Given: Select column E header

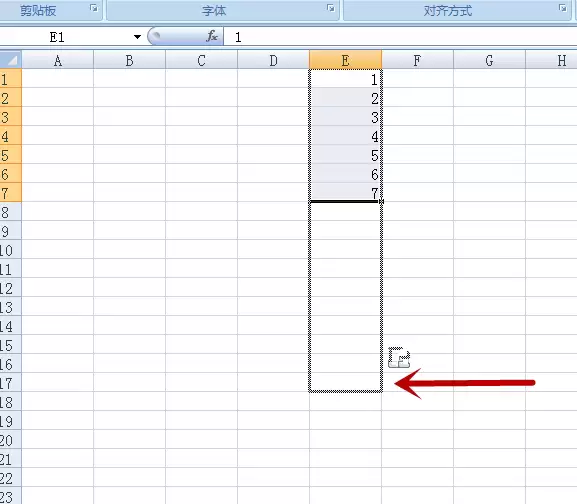Looking at the screenshot, I should [345, 60].
